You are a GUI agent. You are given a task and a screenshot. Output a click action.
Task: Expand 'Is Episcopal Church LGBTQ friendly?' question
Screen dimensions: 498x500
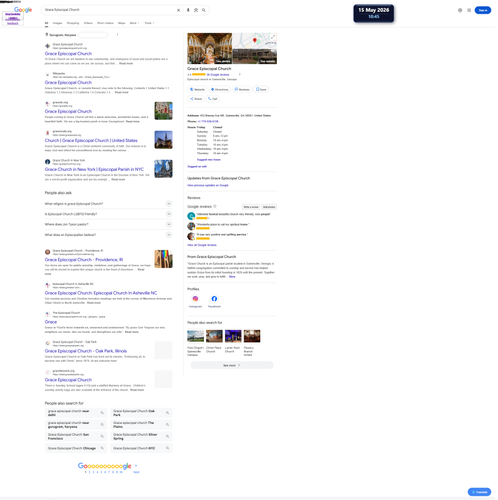pyautogui.click(x=108, y=214)
